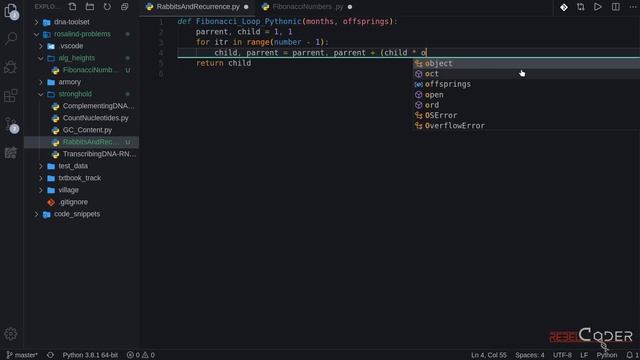This screenshot has width=640, height=360.
Task: Choose 'OSError' autocomplete suggestion
Action: 527,116
